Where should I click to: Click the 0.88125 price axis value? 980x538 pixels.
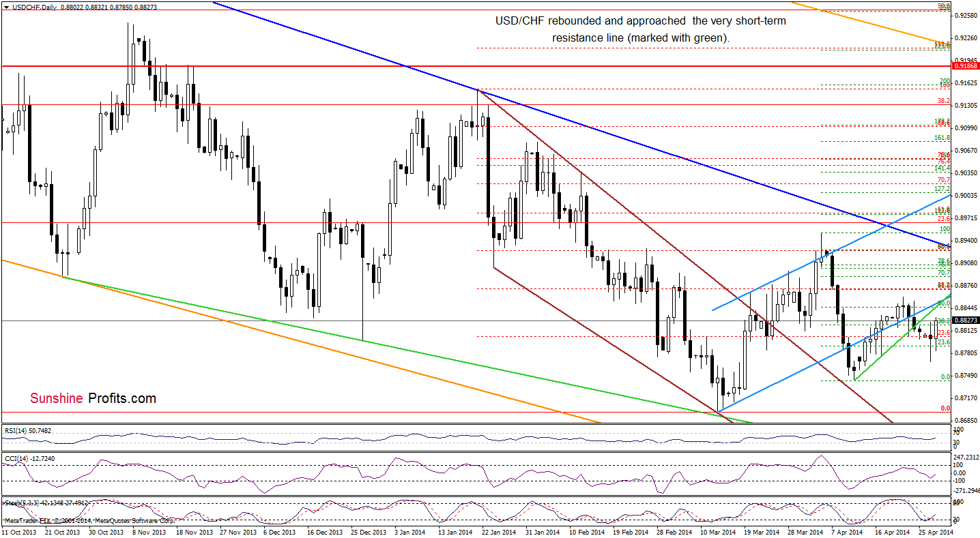click(965, 331)
